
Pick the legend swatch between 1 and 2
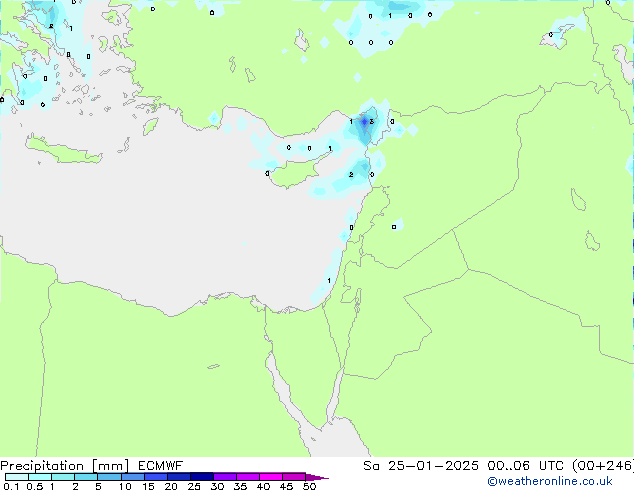[x=63, y=477]
